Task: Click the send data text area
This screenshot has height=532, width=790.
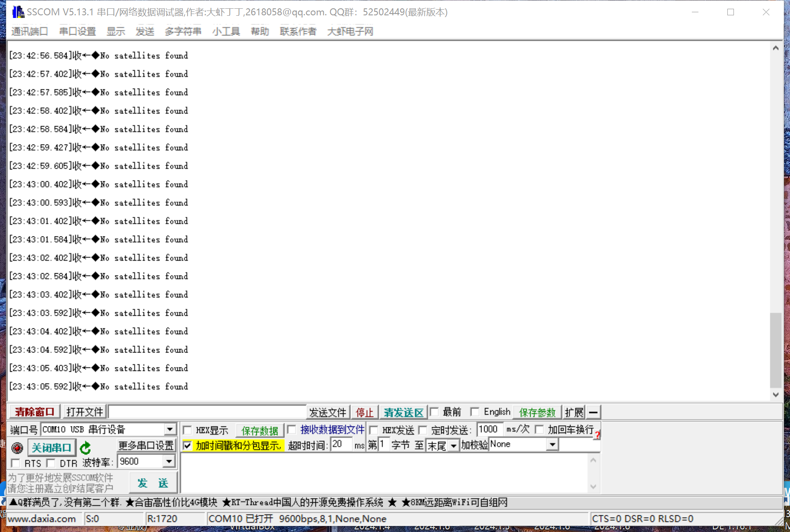Action: coord(384,473)
